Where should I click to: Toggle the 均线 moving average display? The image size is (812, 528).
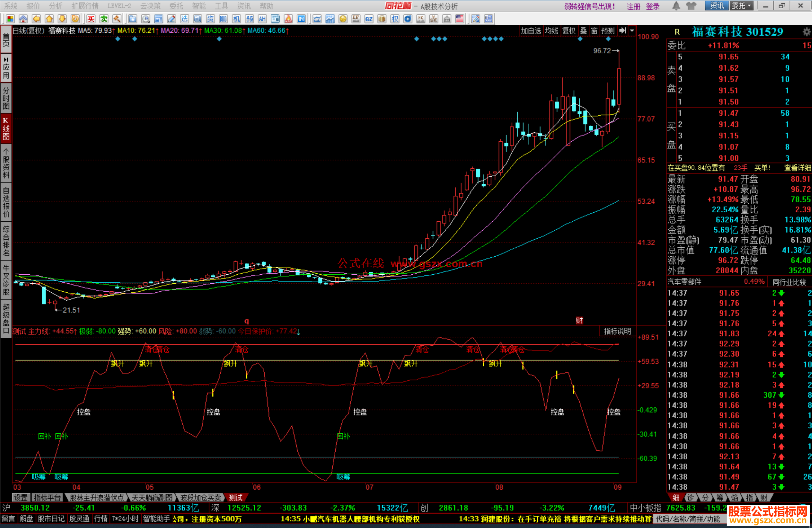pos(551,31)
